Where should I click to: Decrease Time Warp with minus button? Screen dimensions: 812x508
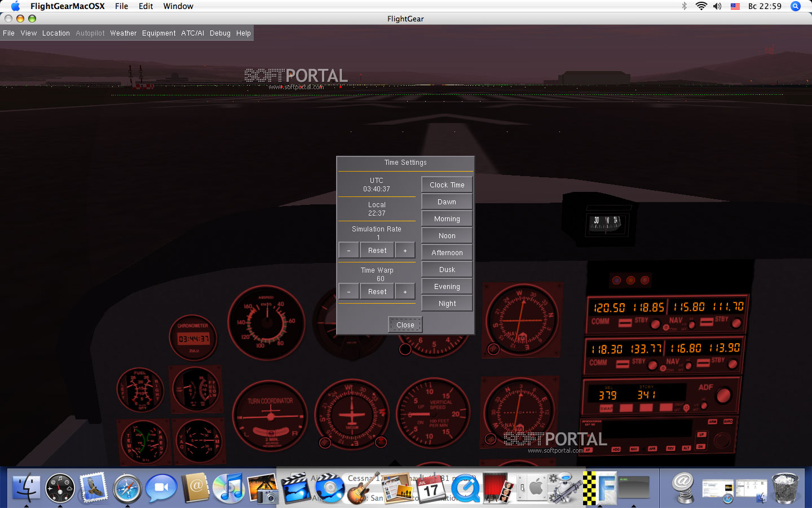[x=348, y=291]
